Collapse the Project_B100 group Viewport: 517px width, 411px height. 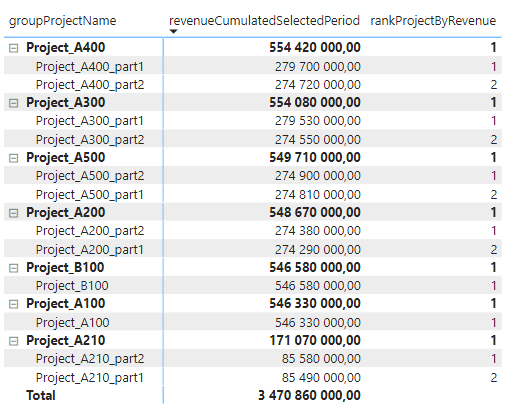click(x=13, y=268)
